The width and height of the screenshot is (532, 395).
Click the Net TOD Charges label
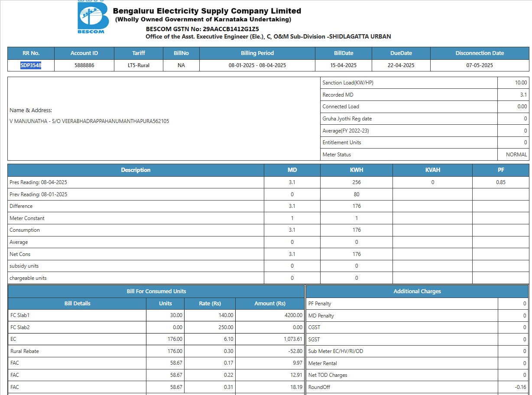[x=328, y=375]
